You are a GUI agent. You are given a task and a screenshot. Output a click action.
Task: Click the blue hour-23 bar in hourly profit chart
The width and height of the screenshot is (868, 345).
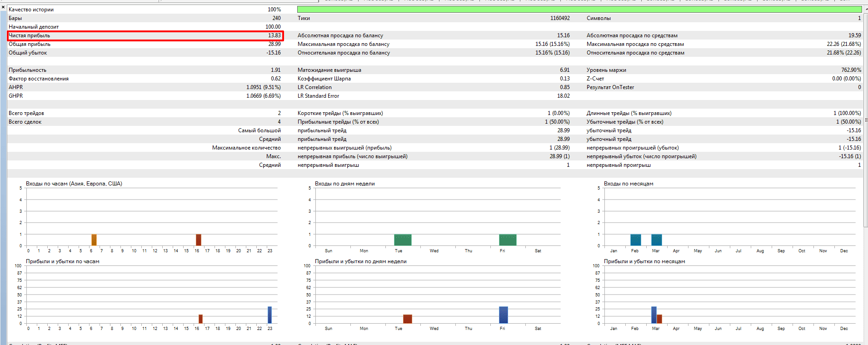[x=270, y=315]
